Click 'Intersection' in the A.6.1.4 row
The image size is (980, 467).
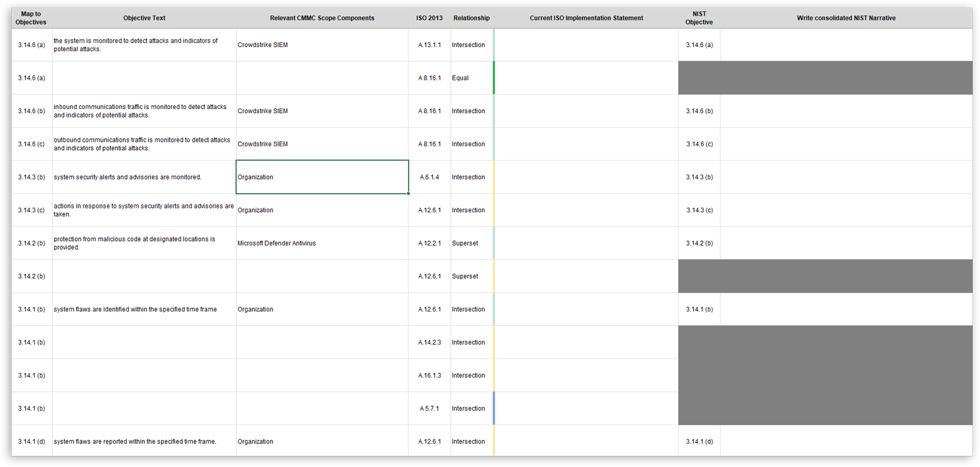click(472, 177)
